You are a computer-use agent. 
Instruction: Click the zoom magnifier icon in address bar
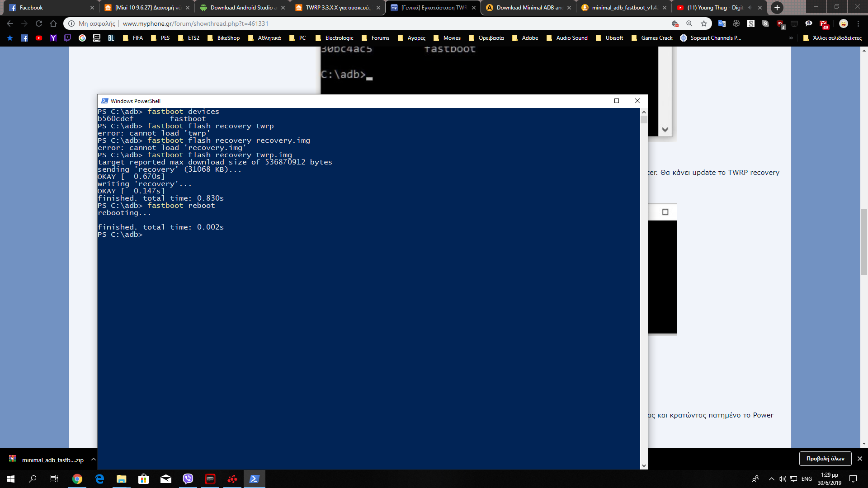tap(689, 23)
